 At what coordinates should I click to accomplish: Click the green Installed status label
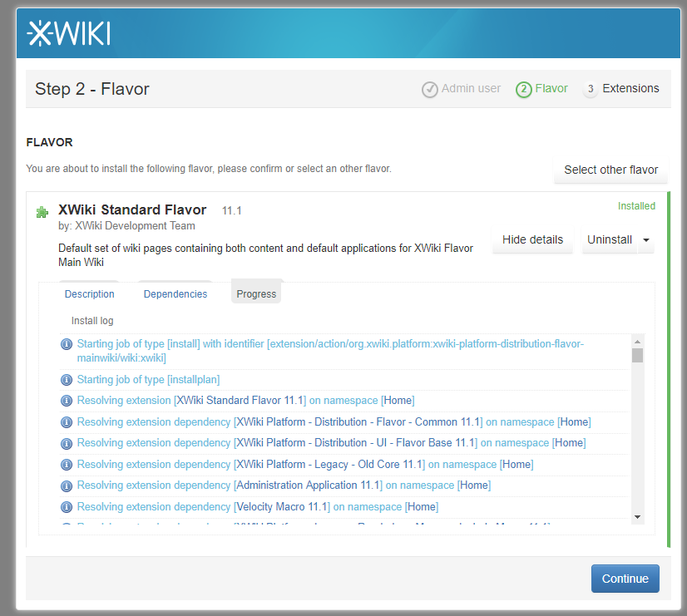[x=636, y=206]
